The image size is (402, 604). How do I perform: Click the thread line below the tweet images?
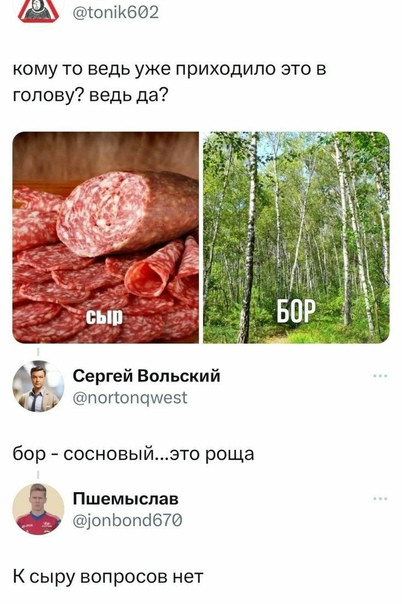(38, 352)
